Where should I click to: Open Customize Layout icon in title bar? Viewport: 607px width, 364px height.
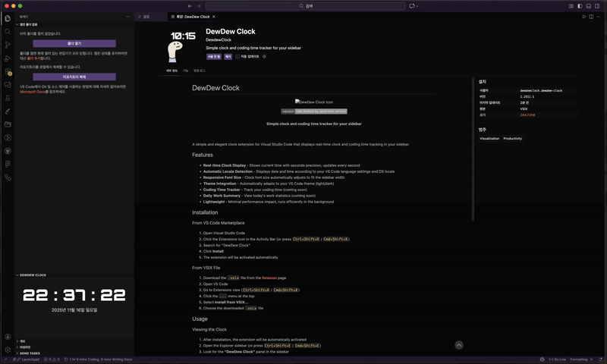click(x=571, y=6)
